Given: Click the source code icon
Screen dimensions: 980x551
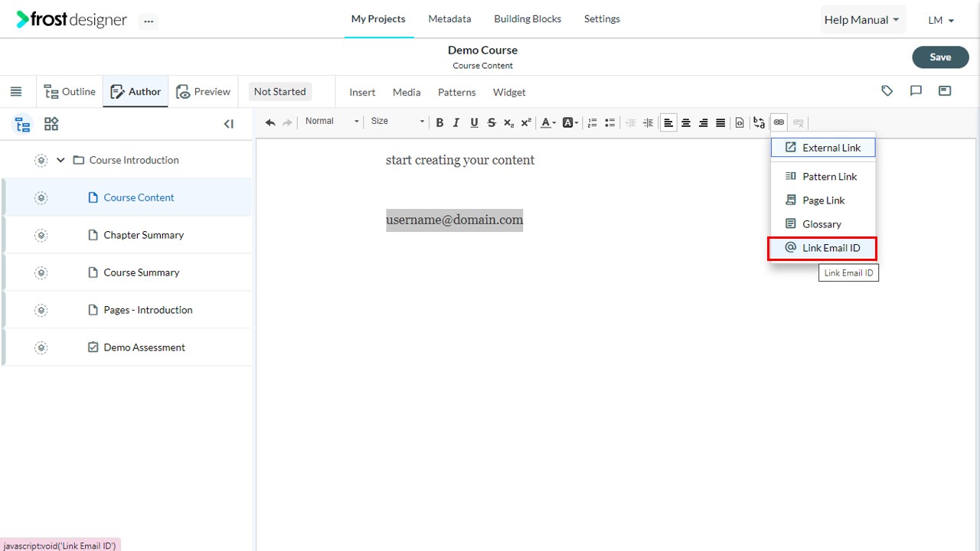Looking at the screenshot, I should [x=740, y=122].
